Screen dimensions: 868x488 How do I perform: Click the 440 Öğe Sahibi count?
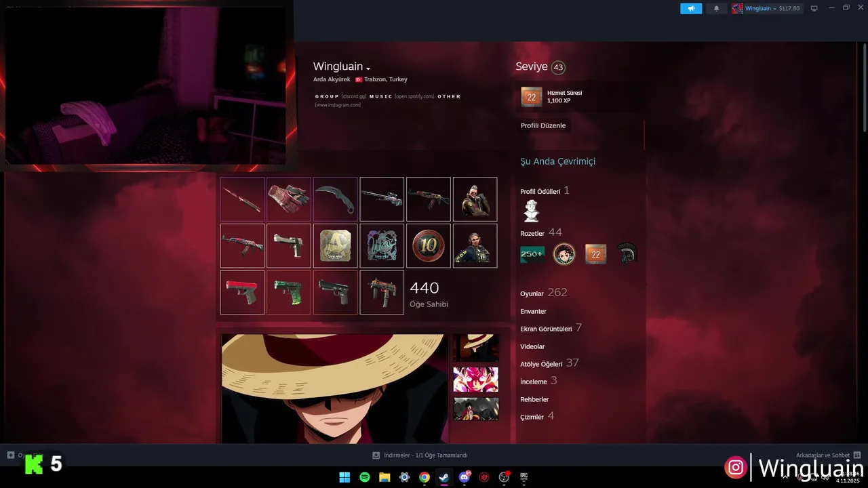(x=429, y=294)
